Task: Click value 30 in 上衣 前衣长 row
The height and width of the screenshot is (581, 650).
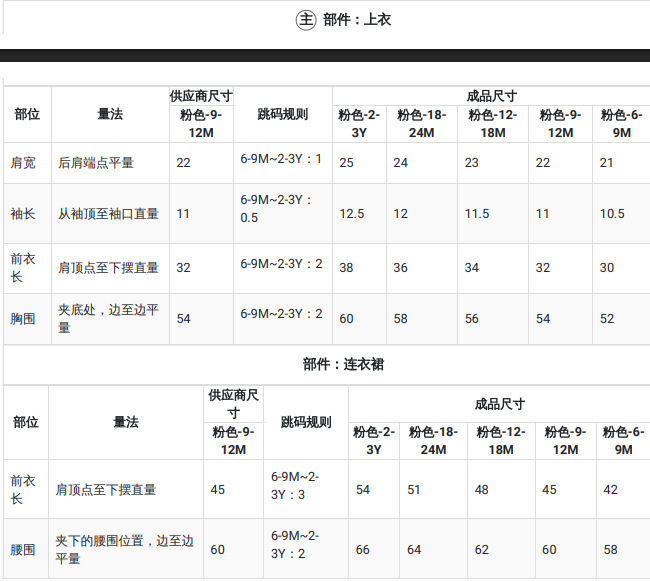Action: tap(606, 268)
